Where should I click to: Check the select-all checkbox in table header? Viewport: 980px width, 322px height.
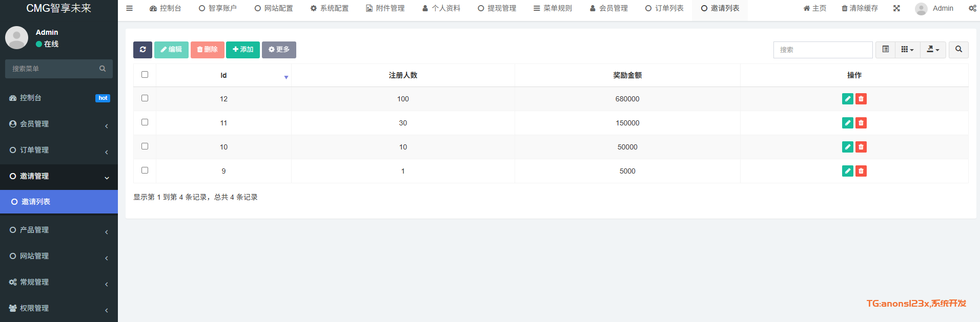click(145, 75)
